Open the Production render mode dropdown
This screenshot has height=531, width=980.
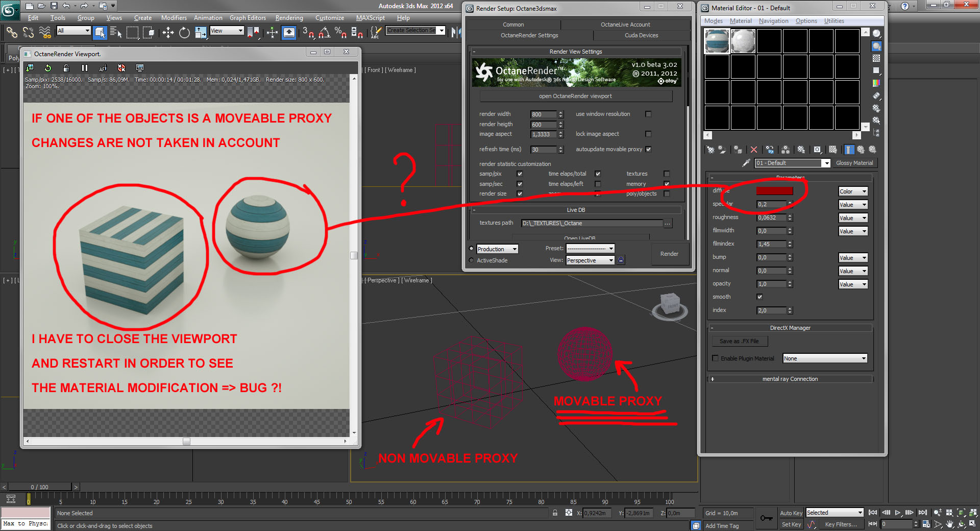coord(498,249)
